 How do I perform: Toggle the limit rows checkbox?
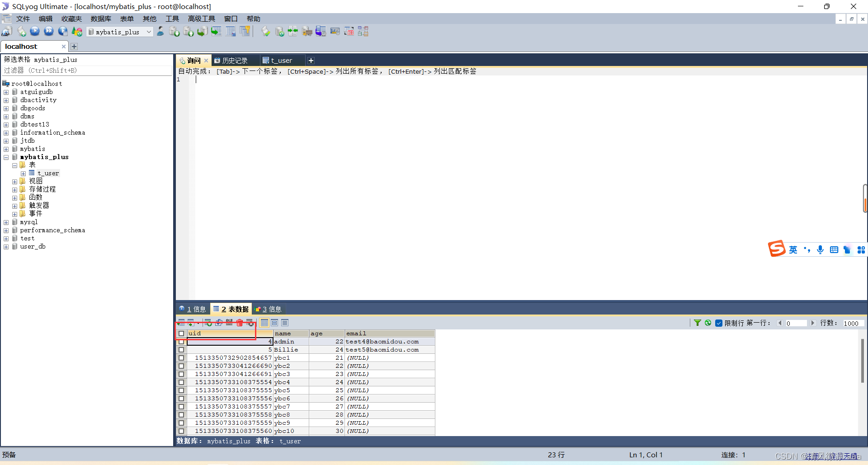click(x=719, y=323)
